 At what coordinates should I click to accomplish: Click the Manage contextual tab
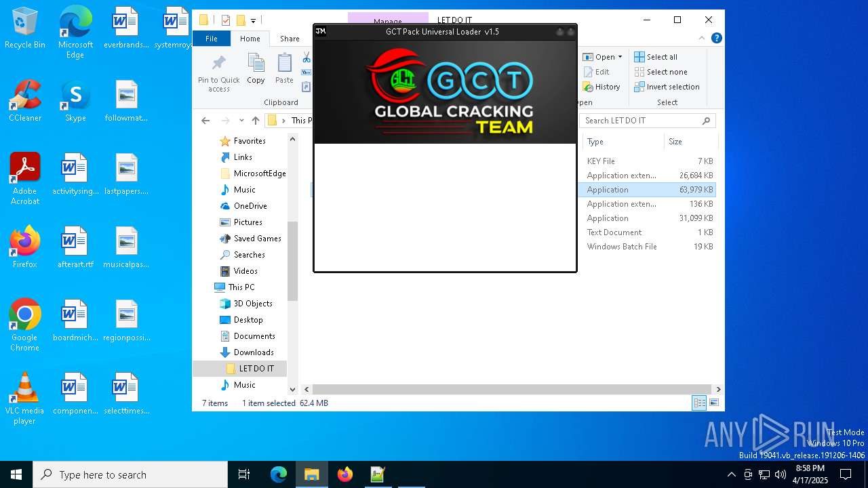click(388, 20)
